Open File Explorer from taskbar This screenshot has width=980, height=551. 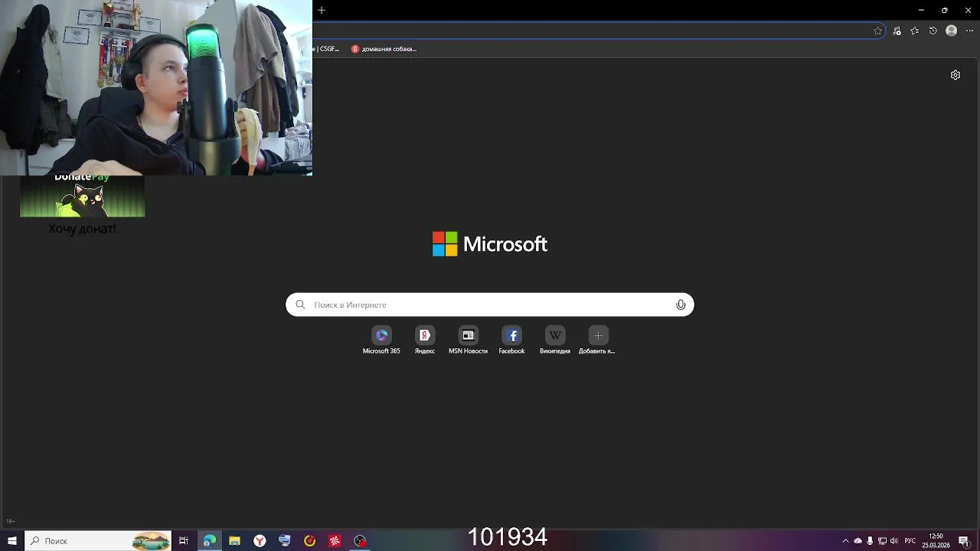pyautogui.click(x=234, y=541)
